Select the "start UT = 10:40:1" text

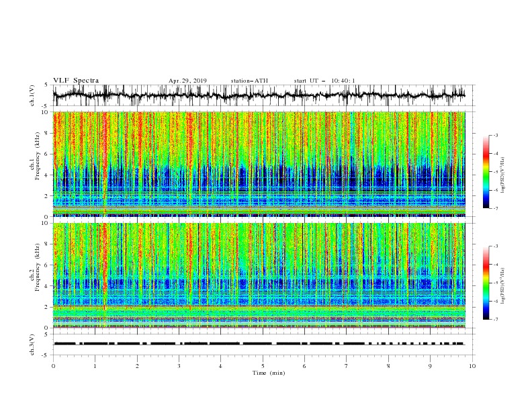click(324, 81)
